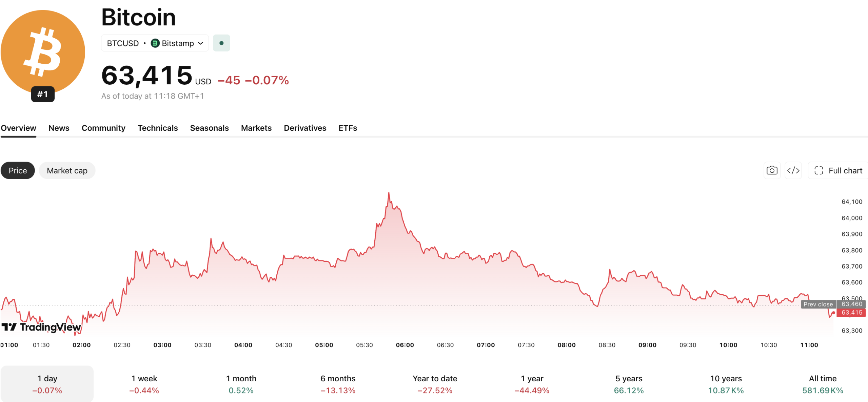Open the Markets tab
This screenshot has width=868, height=402.
pos(256,128)
